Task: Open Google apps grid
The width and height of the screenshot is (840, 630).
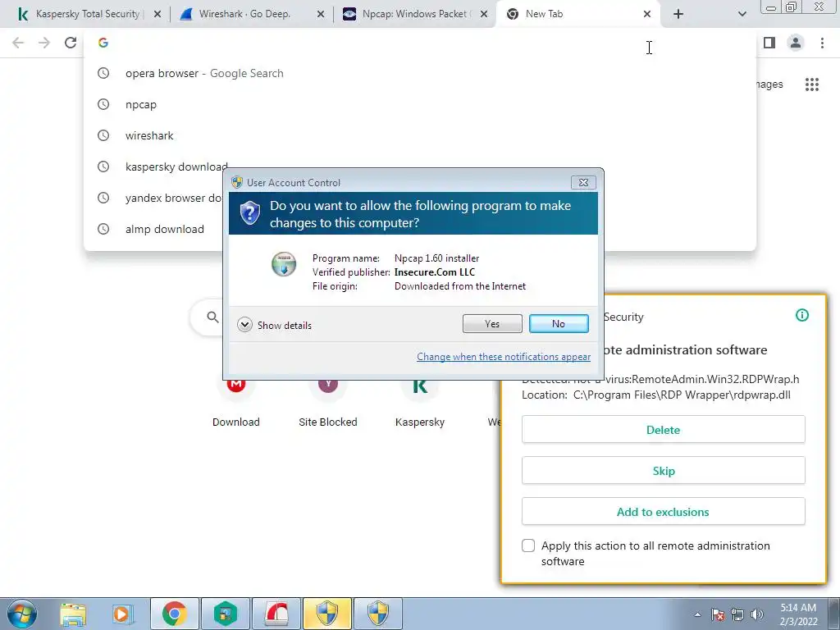Action: pos(812,84)
